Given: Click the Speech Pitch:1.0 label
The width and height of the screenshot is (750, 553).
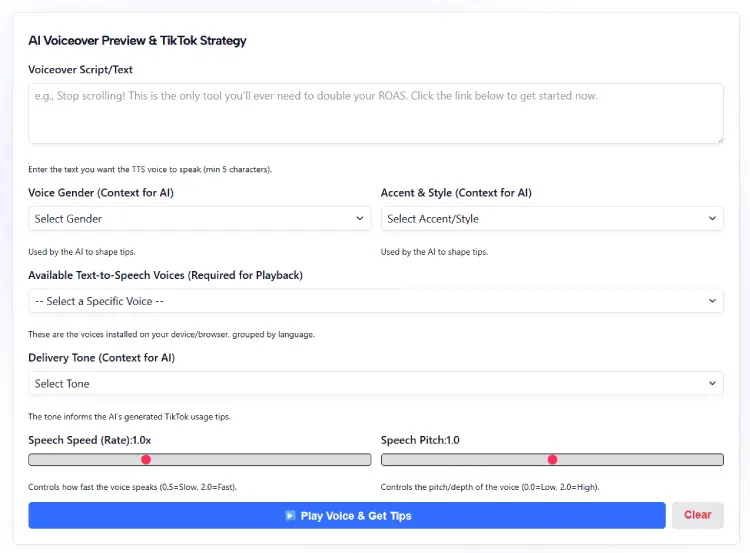Looking at the screenshot, I should tap(420, 440).
